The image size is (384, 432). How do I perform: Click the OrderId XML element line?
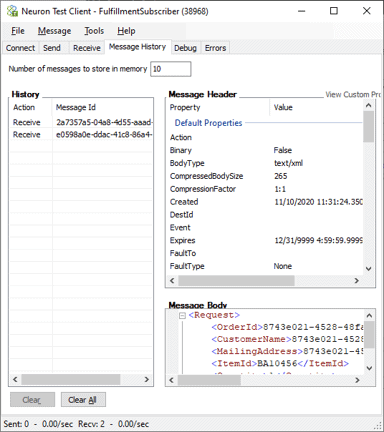click(x=287, y=327)
